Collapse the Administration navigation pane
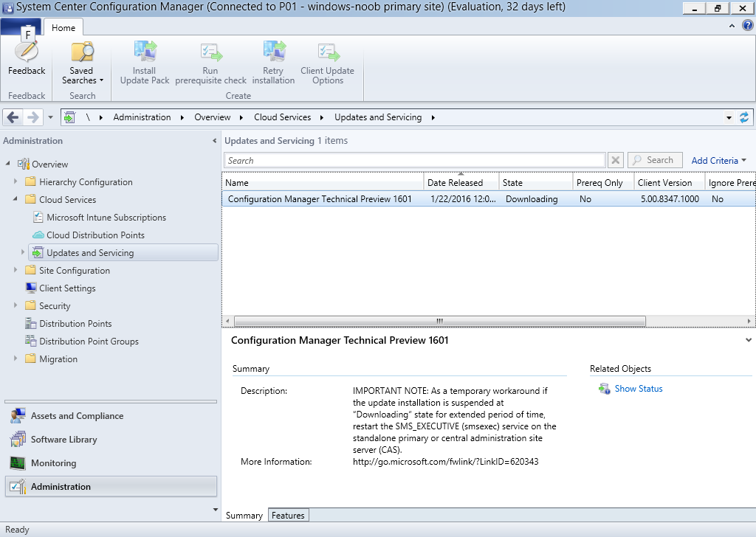 click(x=215, y=141)
